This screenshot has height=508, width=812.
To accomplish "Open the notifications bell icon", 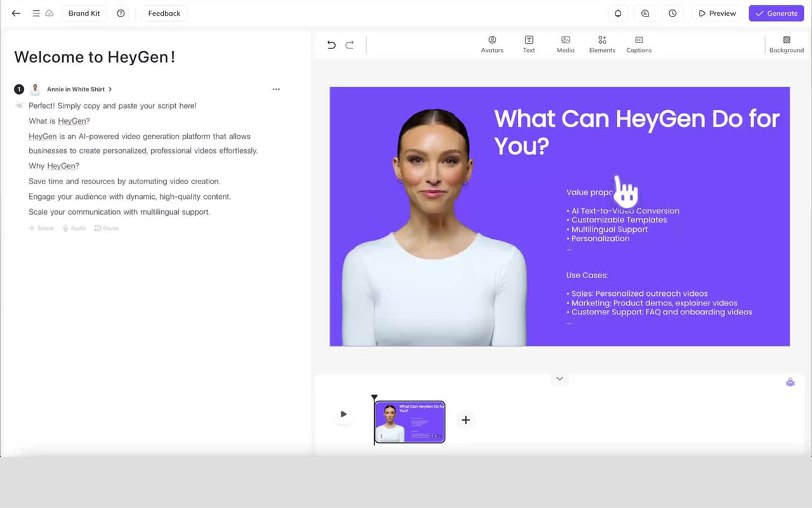I will [618, 13].
